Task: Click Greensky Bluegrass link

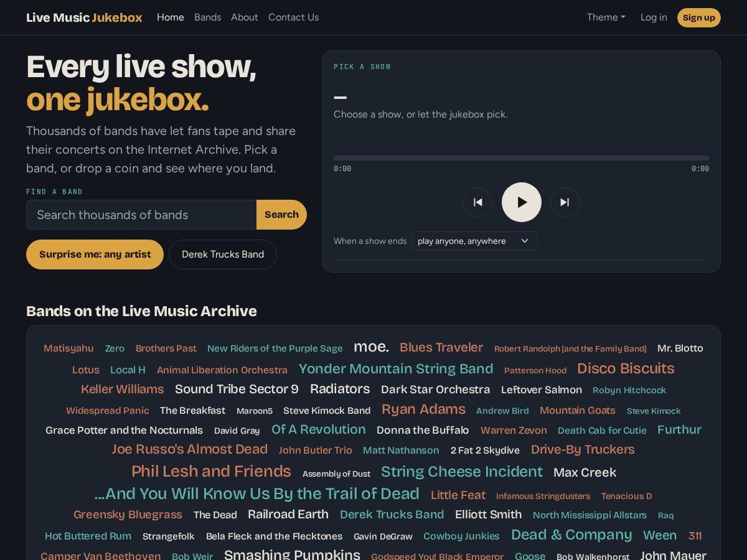Action: pos(128,515)
